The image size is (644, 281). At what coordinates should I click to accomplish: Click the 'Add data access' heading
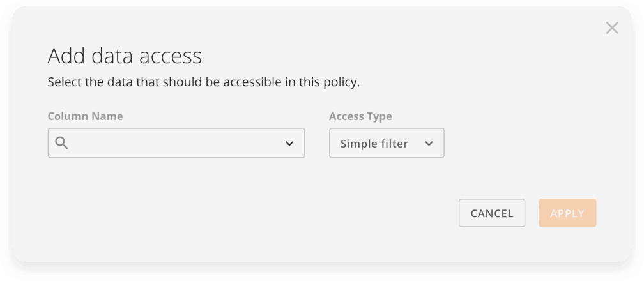coord(125,56)
